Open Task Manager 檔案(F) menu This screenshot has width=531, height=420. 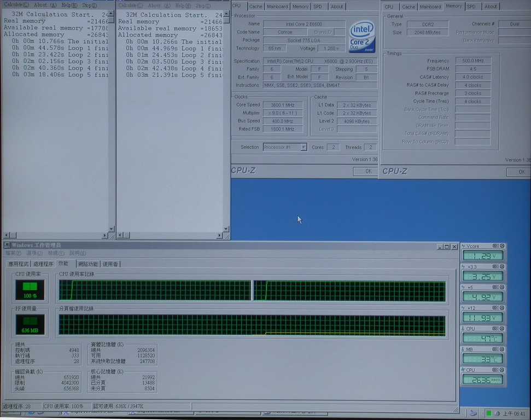pyautogui.click(x=13, y=253)
